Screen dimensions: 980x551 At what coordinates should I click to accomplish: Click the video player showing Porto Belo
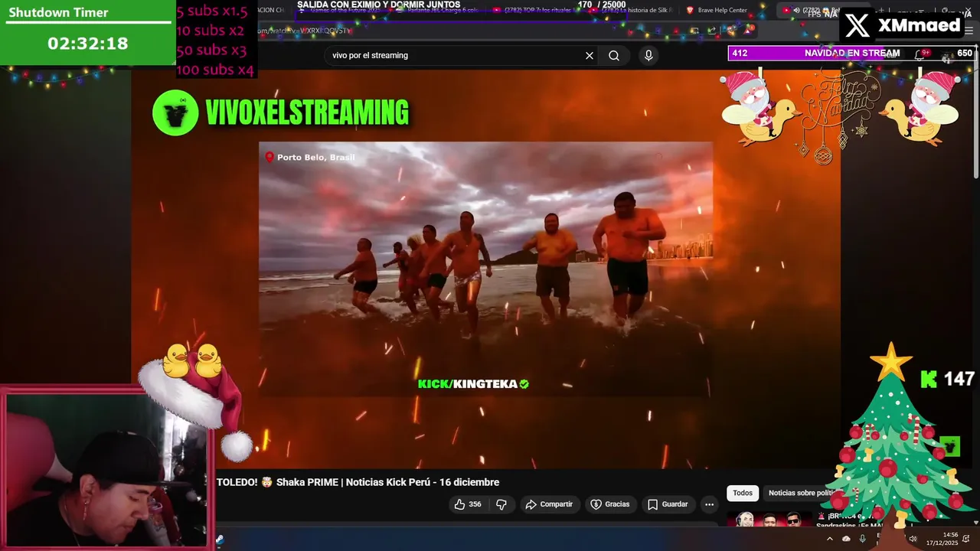485,268
